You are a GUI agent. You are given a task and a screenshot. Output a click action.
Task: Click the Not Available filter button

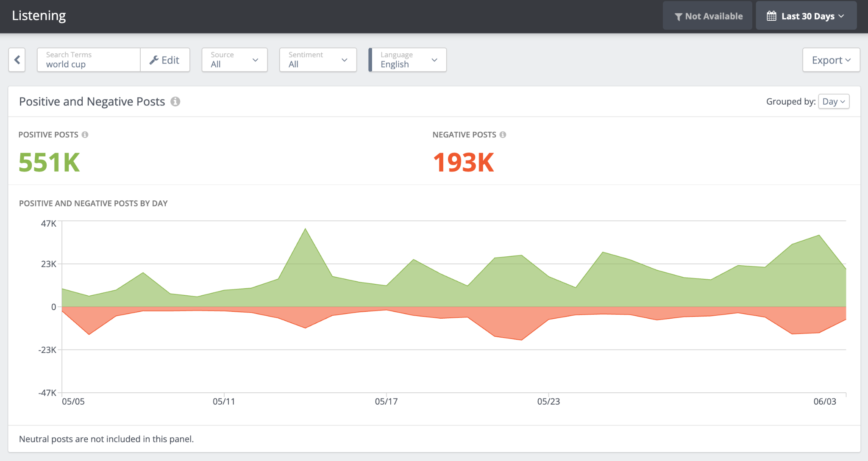[708, 16]
